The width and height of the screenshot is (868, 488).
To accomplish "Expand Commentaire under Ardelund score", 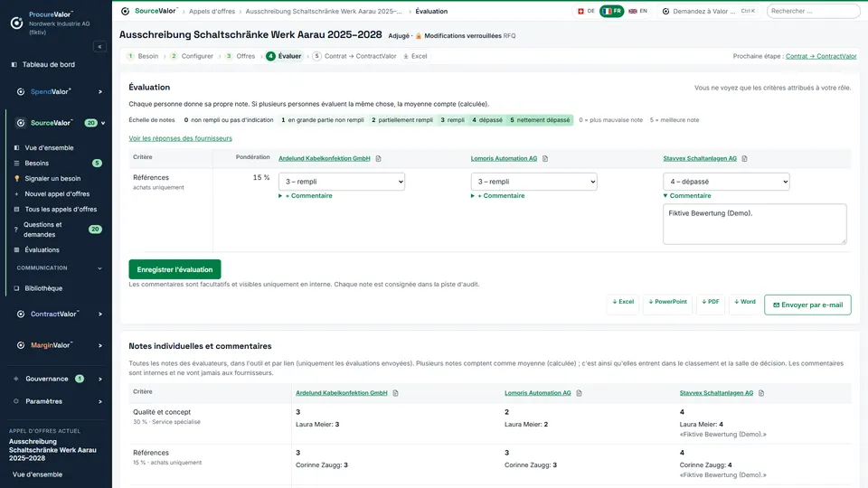I will tap(306, 196).
